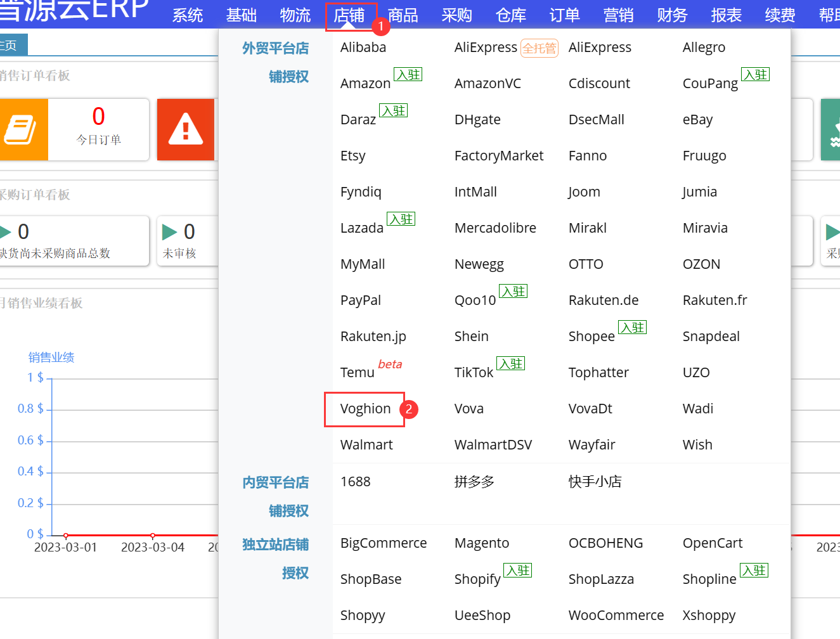The width and height of the screenshot is (840, 639).
Task: Open the 财务 menu
Action: point(673,15)
